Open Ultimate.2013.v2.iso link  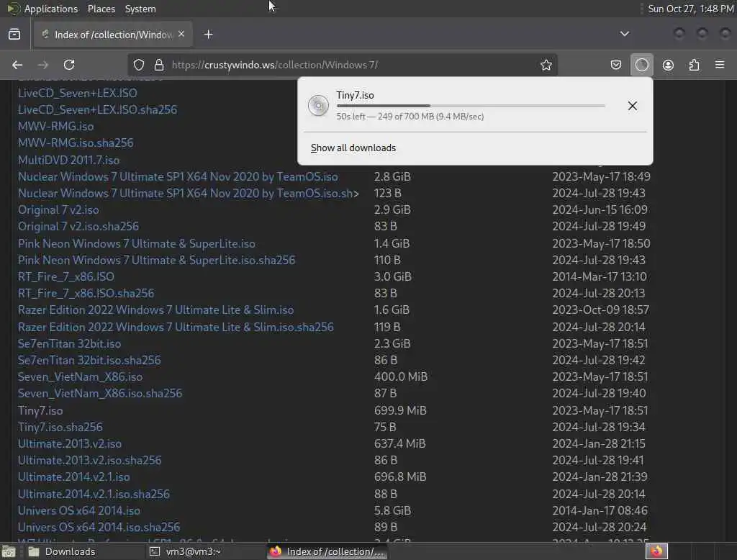coord(70,444)
